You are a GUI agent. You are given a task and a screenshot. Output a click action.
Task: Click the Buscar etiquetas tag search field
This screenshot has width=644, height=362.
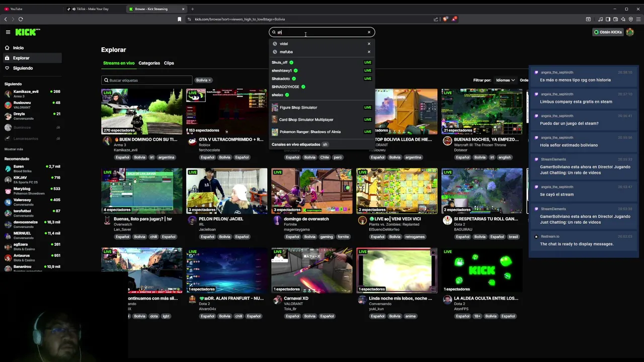[x=146, y=80]
